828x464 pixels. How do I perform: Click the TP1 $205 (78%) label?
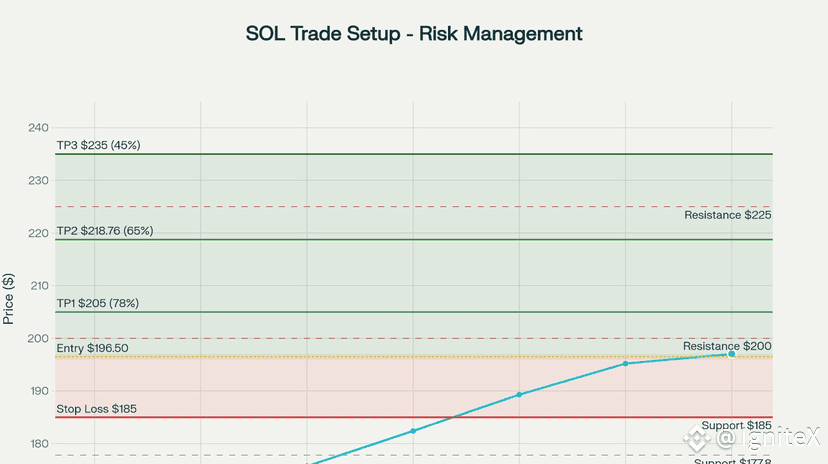click(98, 303)
